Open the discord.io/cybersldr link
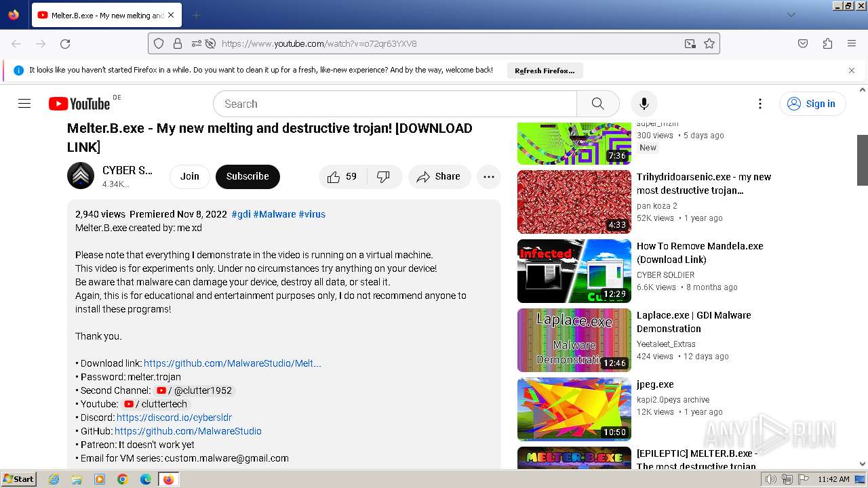 [174, 418]
